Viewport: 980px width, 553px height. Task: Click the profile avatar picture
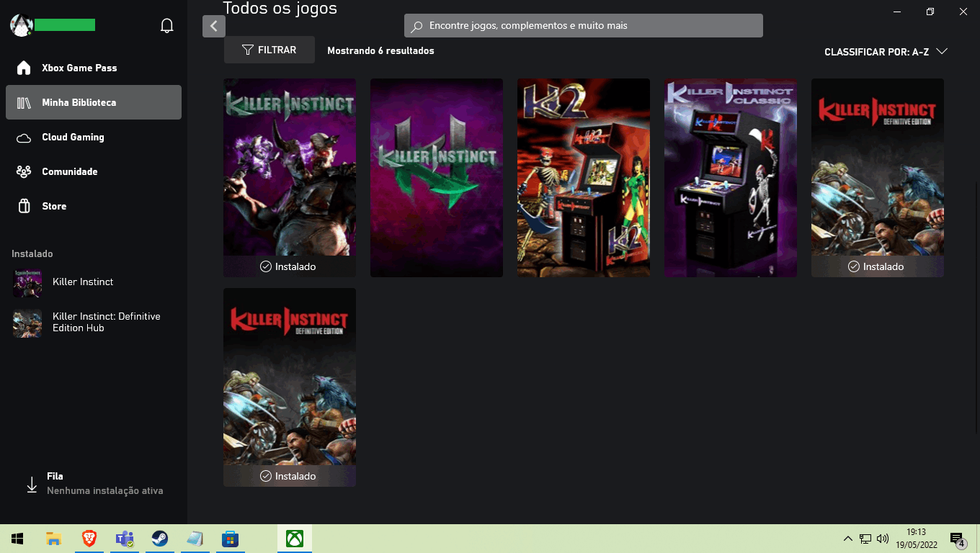21,25
